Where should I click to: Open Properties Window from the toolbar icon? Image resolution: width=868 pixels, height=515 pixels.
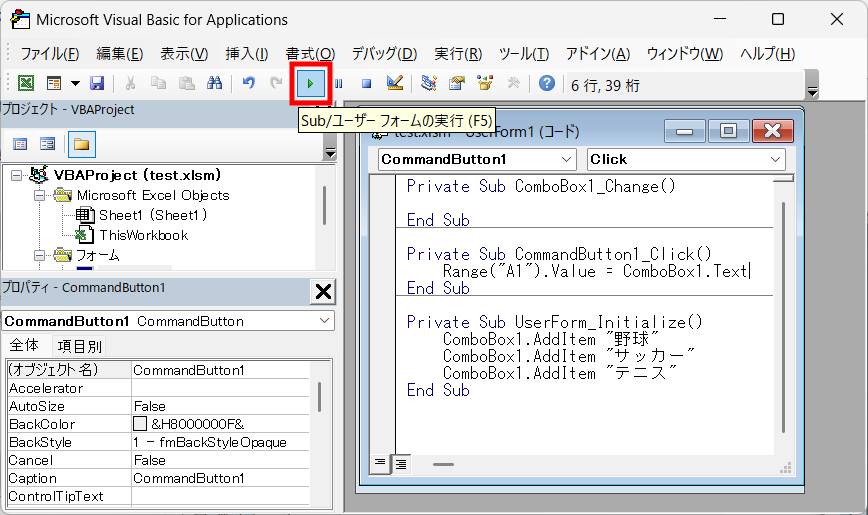(x=457, y=84)
